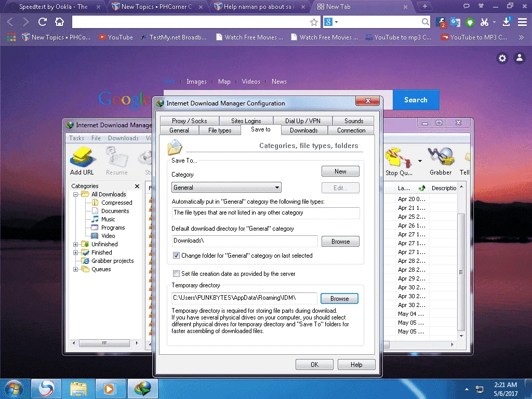The width and height of the screenshot is (532, 399).
Task: Open the Sites Logins tab
Action: [246, 121]
